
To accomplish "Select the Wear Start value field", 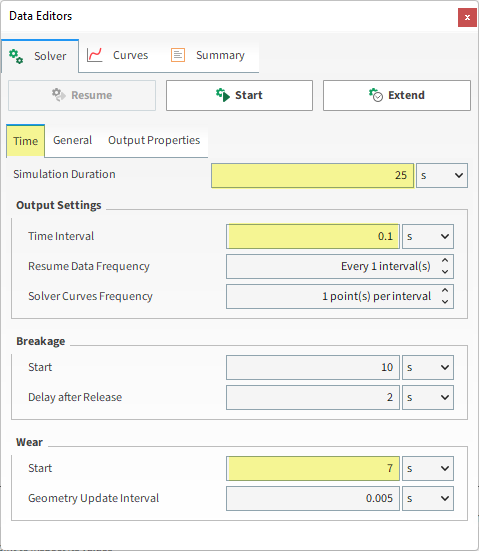I will coord(313,468).
